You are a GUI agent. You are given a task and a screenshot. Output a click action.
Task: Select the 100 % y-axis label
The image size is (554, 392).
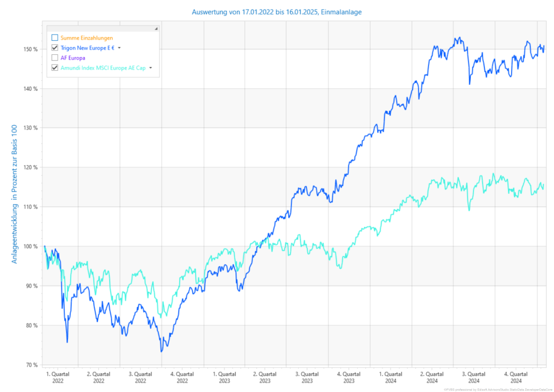(x=31, y=246)
